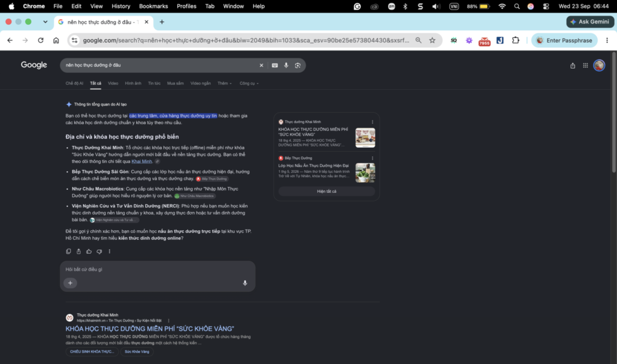Clear the Google search box text
The width and height of the screenshot is (617, 364).
tap(262, 65)
